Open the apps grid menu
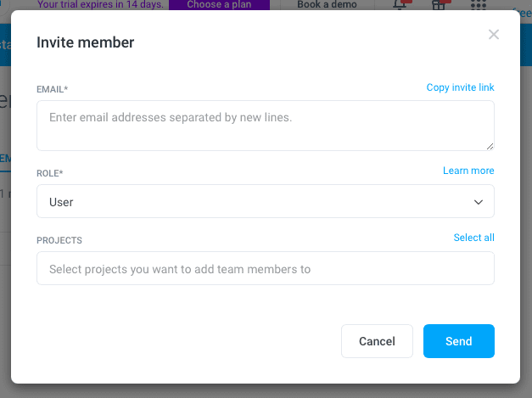The width and height of the screenshot is (532, 398). (478, 5)
